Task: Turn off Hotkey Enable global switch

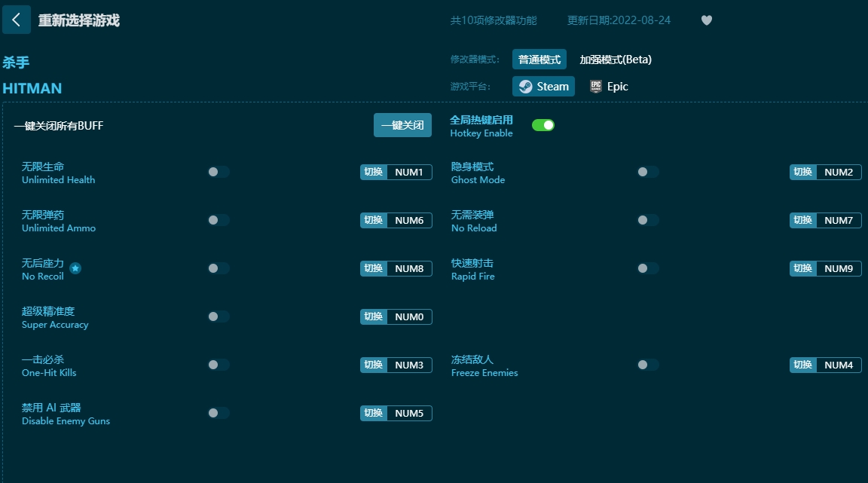Action: click(543, 125)
